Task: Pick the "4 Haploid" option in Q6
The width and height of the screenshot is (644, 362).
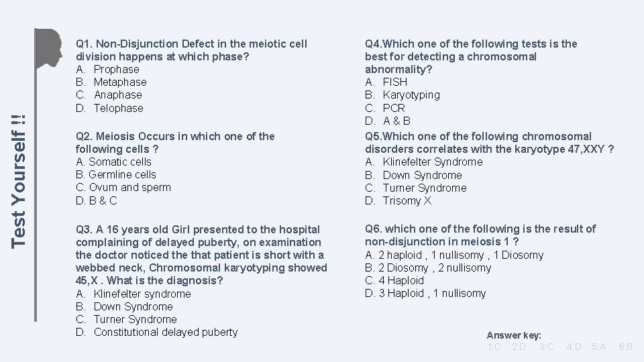Action: pos(399,280)
